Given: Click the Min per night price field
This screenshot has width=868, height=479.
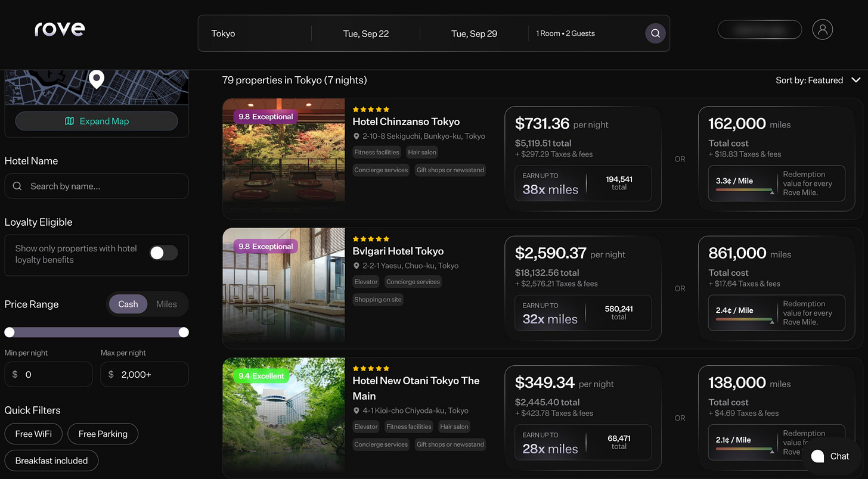Looking at the screenshot, I should (x=49, y=374).
